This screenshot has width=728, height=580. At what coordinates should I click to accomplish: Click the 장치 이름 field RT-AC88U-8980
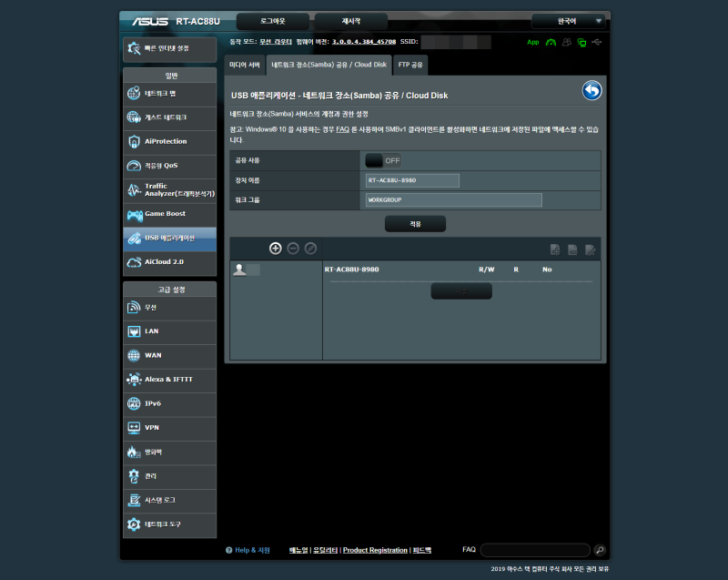[x=412, y=180]
